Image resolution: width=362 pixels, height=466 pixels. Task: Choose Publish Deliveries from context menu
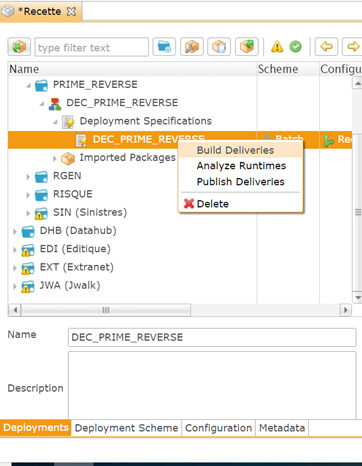[240, 182]
